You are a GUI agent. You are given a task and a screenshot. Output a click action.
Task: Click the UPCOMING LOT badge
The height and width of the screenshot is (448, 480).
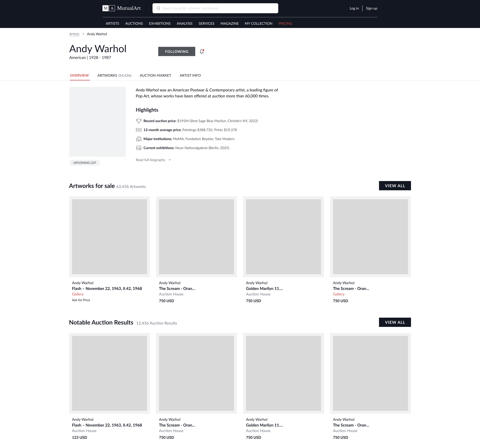(85, 163)
